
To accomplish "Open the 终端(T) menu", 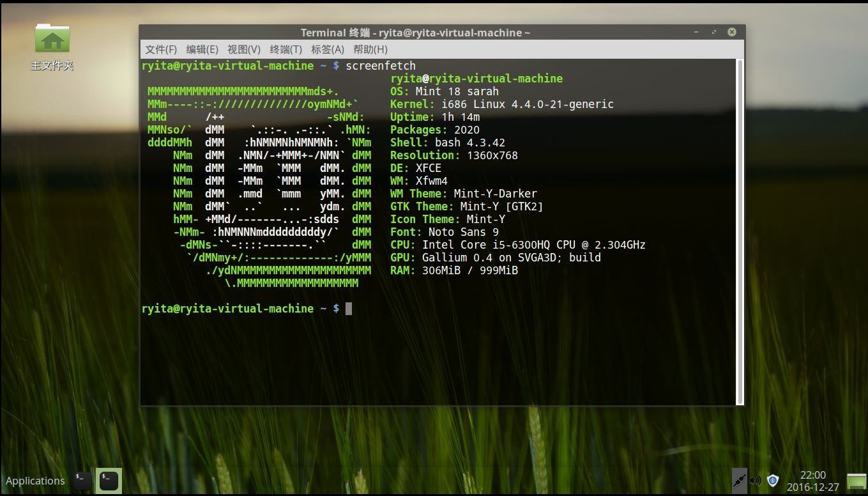I will pos(287,49).
